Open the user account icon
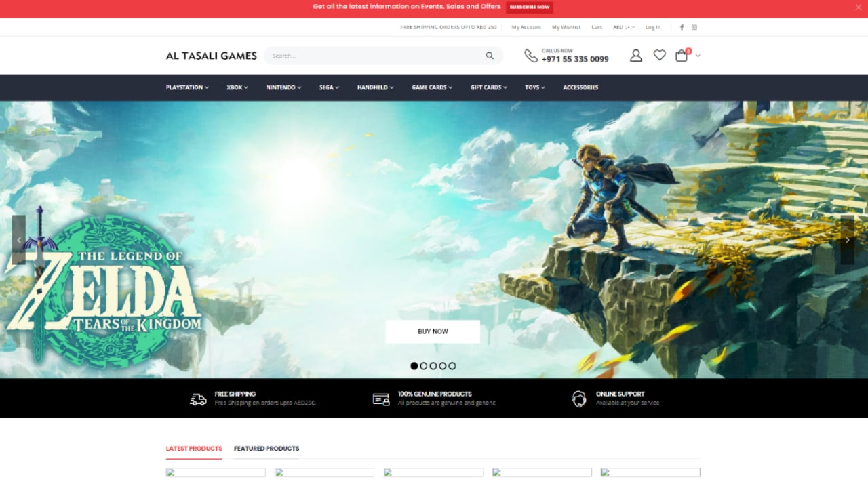 tap(635, 56)
